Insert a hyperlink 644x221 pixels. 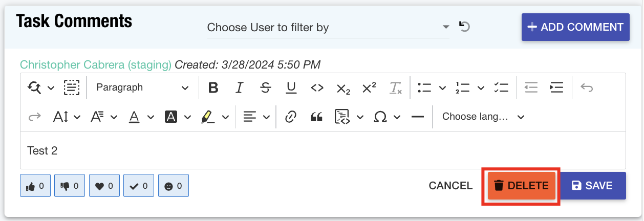point(291,117)
